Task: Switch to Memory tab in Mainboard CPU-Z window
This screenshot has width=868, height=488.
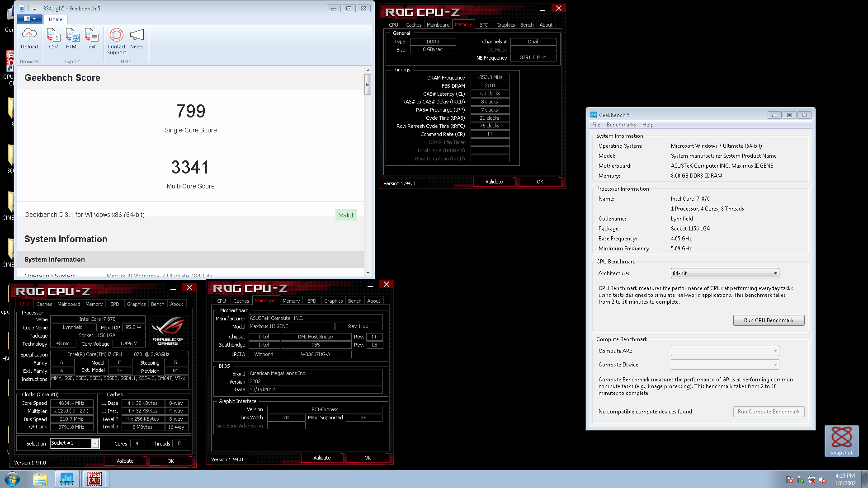Action: 291,301
